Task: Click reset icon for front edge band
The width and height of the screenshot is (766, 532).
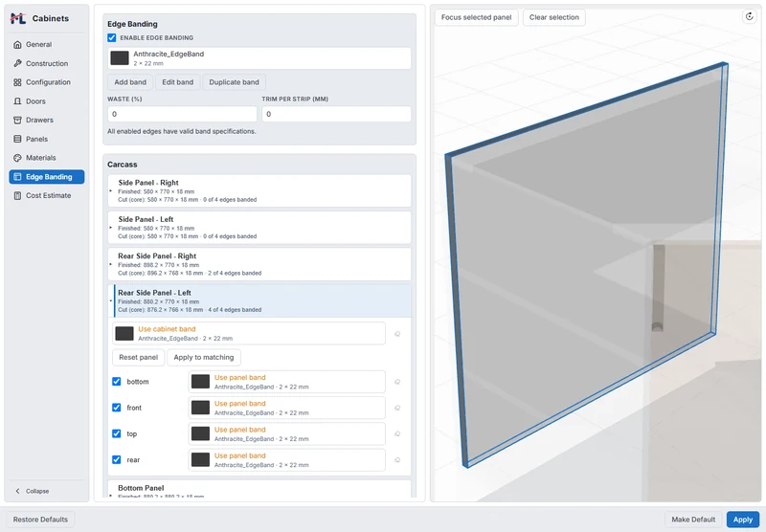Action: tap(397, 408)
